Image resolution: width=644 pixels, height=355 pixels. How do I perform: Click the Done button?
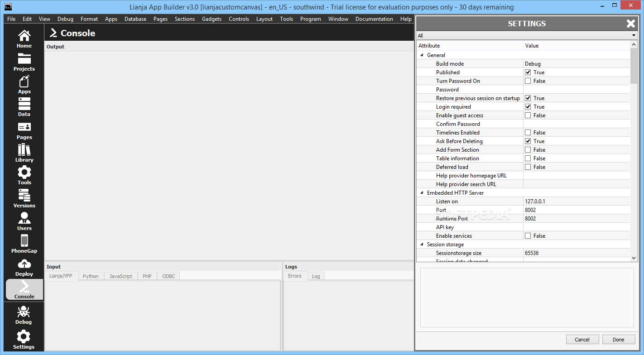618,340
